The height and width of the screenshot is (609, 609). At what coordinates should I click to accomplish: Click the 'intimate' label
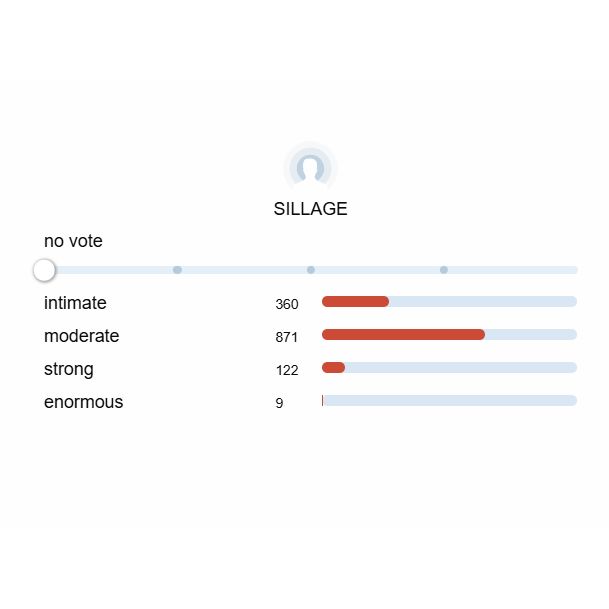click(x=75, y=303)
